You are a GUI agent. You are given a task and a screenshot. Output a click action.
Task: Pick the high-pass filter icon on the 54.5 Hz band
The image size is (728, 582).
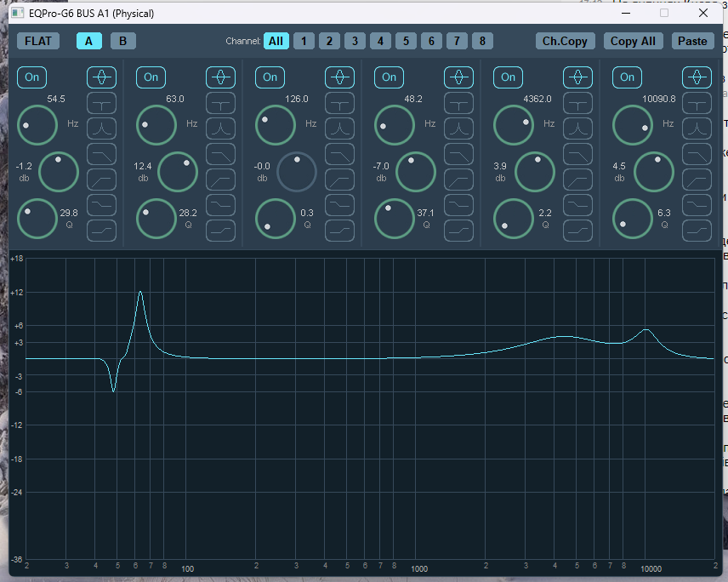point(102,180)
